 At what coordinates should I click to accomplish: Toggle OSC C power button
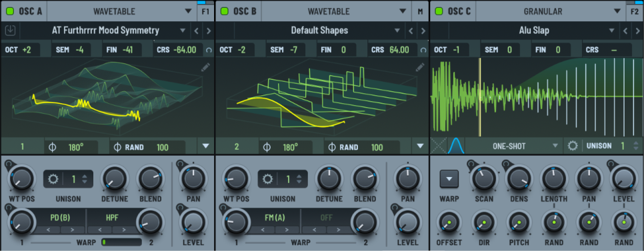point(439,11)
